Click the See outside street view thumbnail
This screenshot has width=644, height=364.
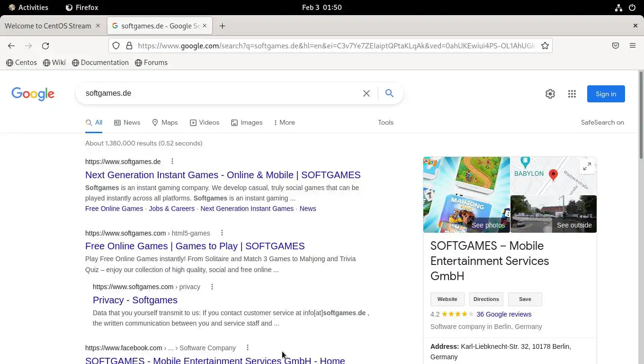click(x=554, y=214)
